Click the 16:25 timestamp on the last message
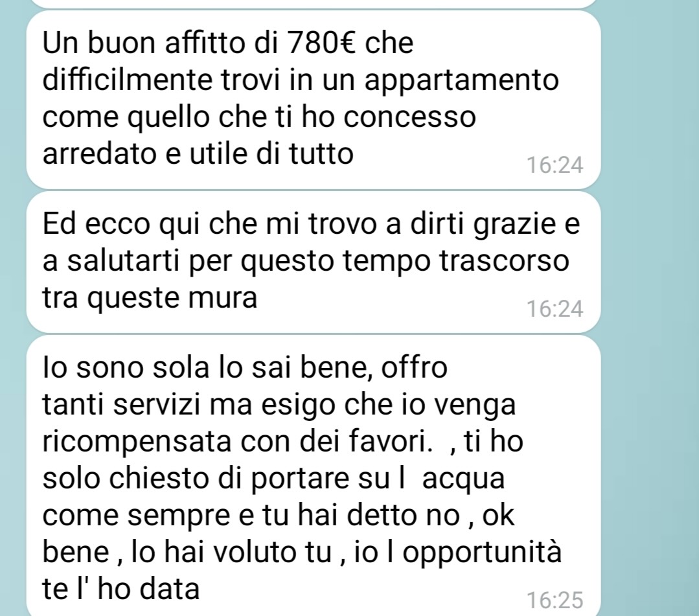The image size is (699, 616). point(555,600)
